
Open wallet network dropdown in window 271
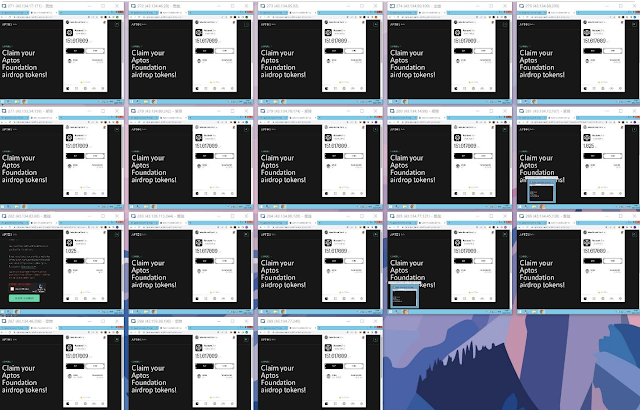[81, 22]
